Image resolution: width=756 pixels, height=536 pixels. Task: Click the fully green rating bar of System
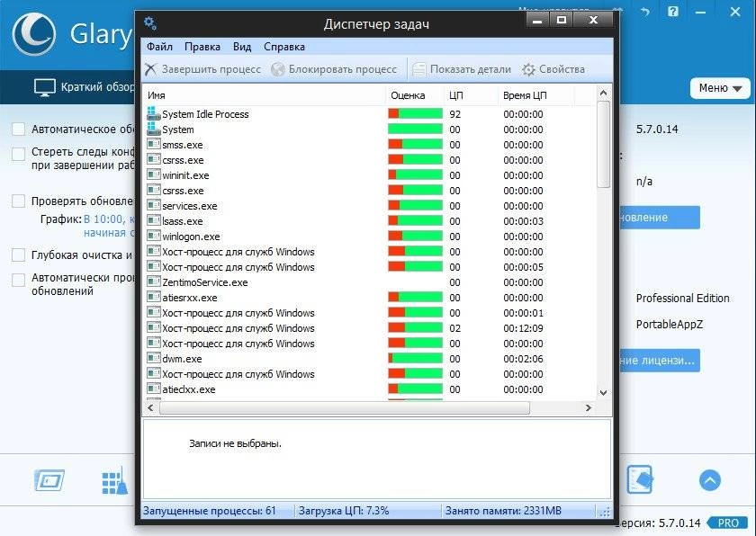coord(415,130)
